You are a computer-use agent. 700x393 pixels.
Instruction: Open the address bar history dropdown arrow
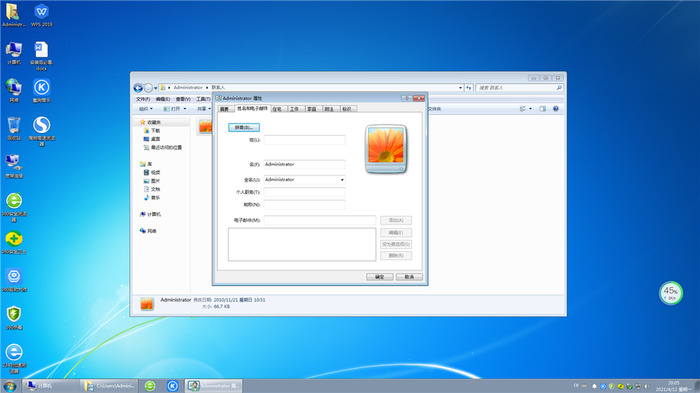coord(460,88)
